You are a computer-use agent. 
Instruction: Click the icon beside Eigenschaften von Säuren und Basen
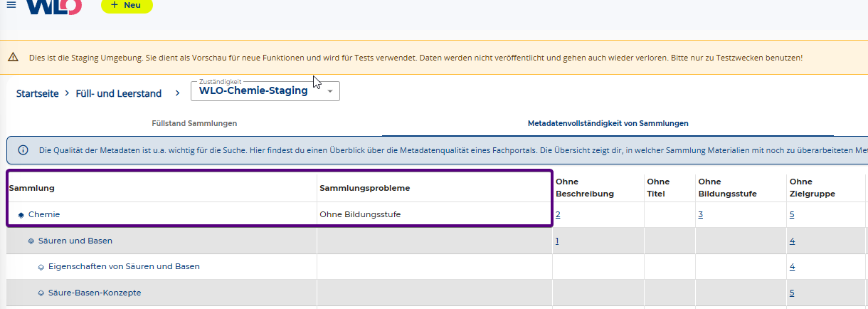(x=41, y=267)
